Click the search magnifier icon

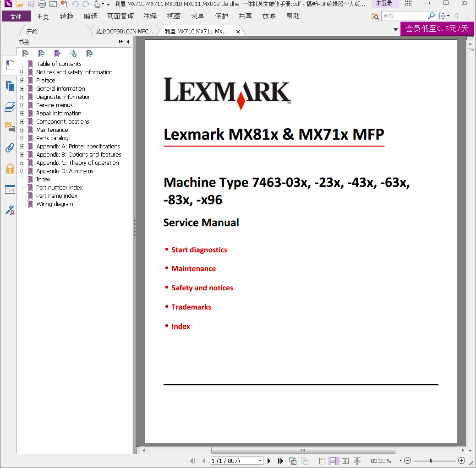coord(431,16)
